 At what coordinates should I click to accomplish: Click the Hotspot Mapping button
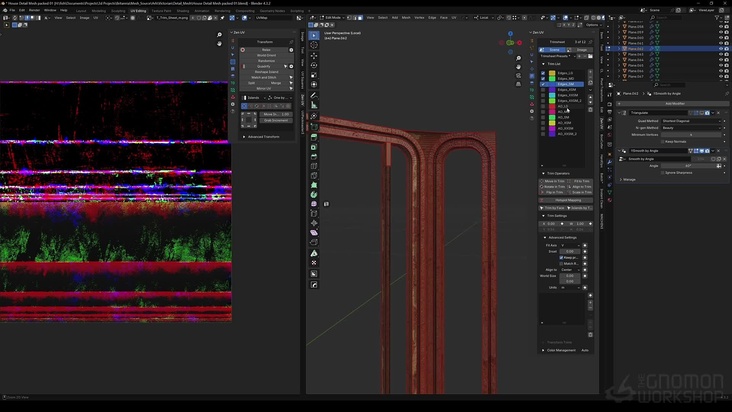tap(568, 200)
